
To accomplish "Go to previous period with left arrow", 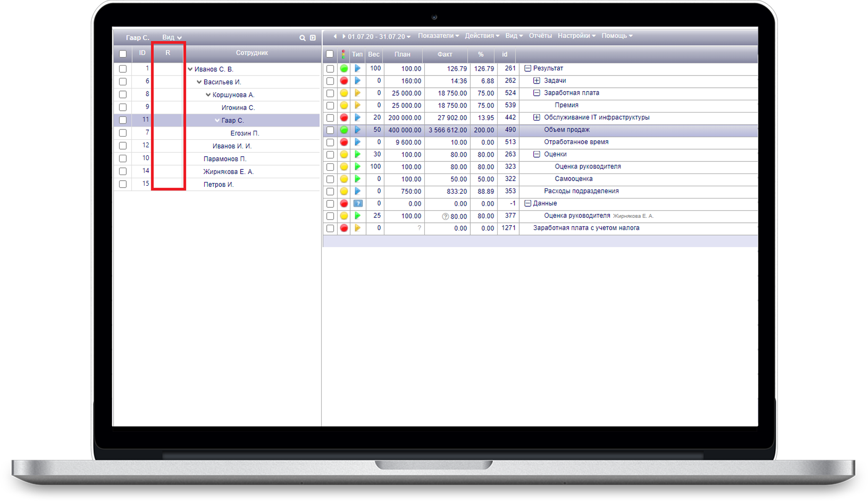I will [335, 36].
